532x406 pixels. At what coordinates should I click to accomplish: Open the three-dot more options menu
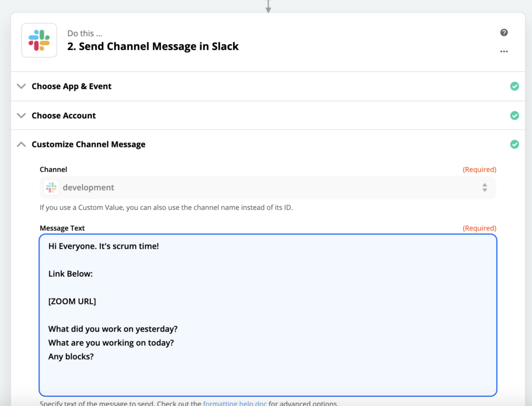[504, 51]
